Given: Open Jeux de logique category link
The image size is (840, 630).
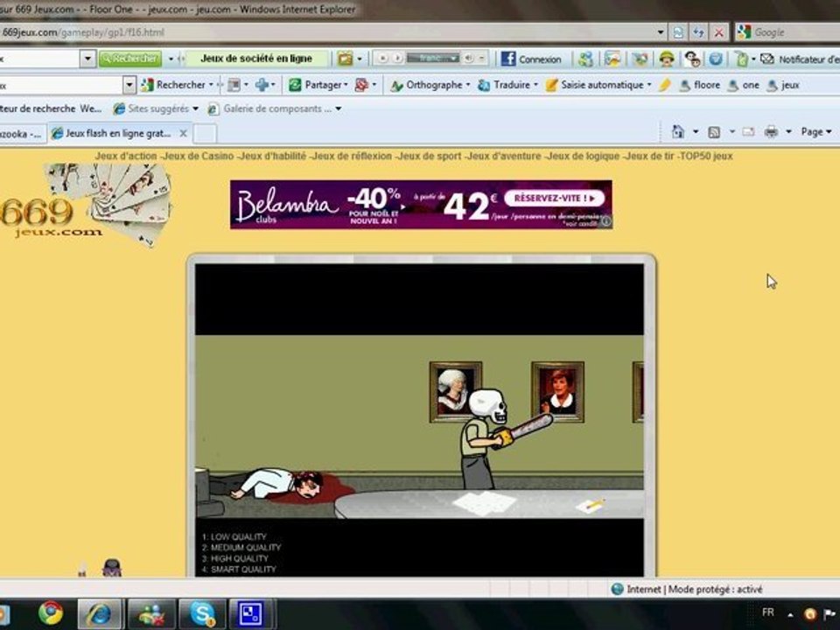Looking at the screenshot, I should coord(582,156).
